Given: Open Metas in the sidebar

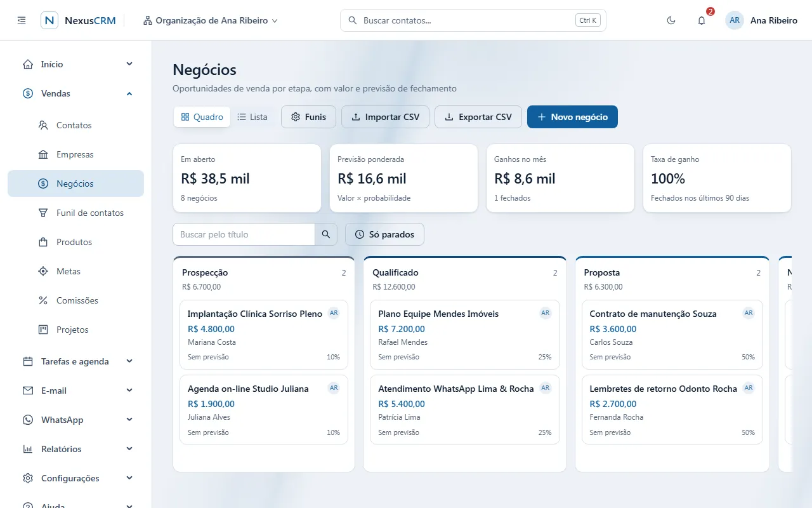Looking at the screenshot, I should [x=75, y=271].
